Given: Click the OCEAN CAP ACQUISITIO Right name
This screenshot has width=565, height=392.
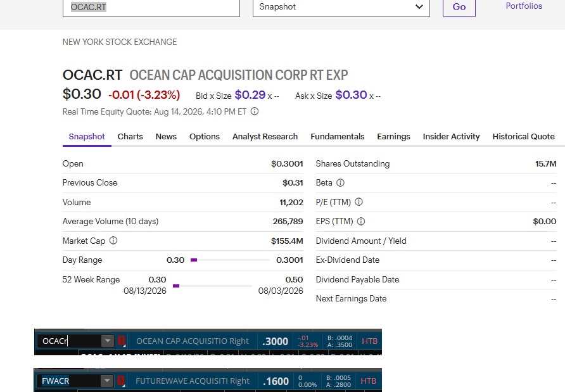Looking at the screenshot, I should (x=193, y=341).
